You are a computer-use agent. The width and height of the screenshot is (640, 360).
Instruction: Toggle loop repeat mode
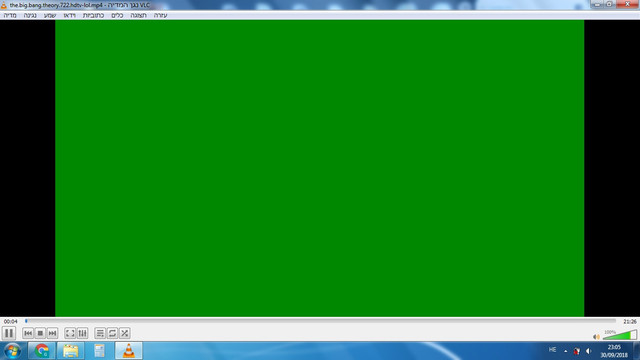click(112, 333)
